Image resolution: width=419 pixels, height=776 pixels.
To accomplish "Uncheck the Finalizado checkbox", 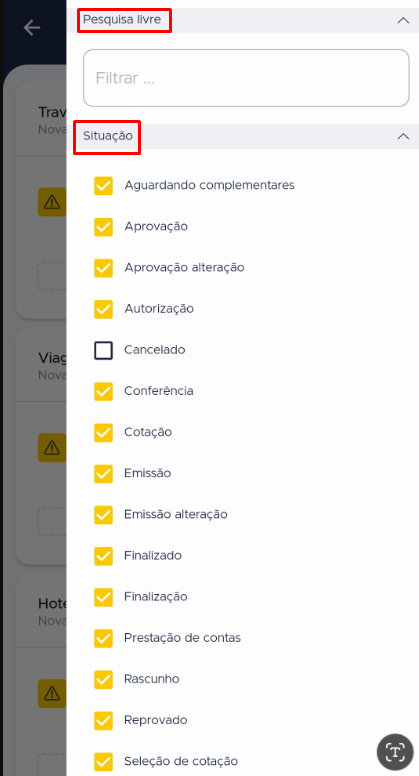I will pos(103,556).
